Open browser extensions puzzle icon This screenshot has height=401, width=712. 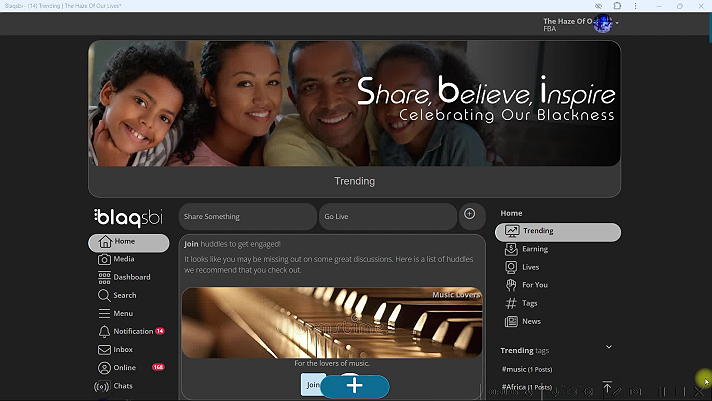pyautogui.click(x=617, y=6)
